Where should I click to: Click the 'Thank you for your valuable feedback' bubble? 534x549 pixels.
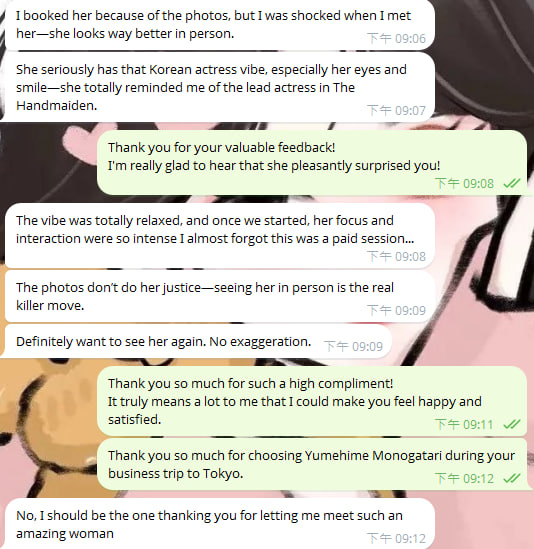(312, 162)
